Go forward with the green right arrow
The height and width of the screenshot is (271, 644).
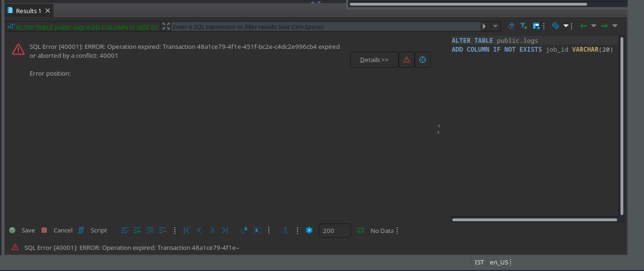pos(605,26)
